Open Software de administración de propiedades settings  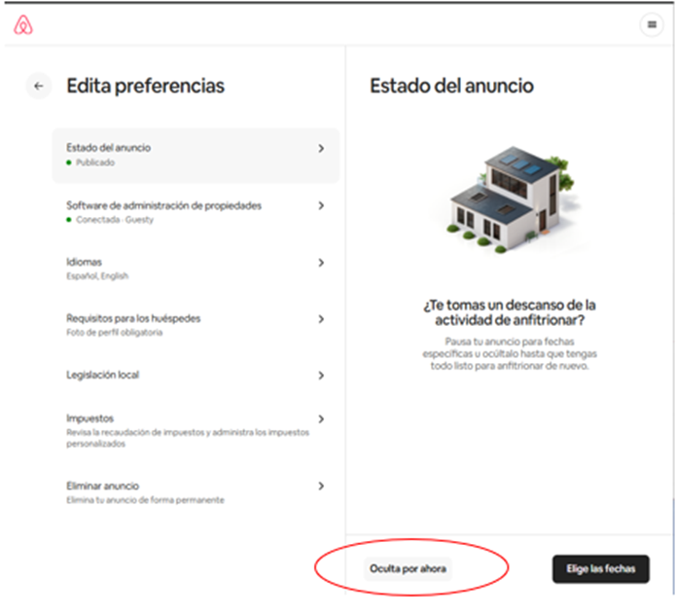[196, 212]
